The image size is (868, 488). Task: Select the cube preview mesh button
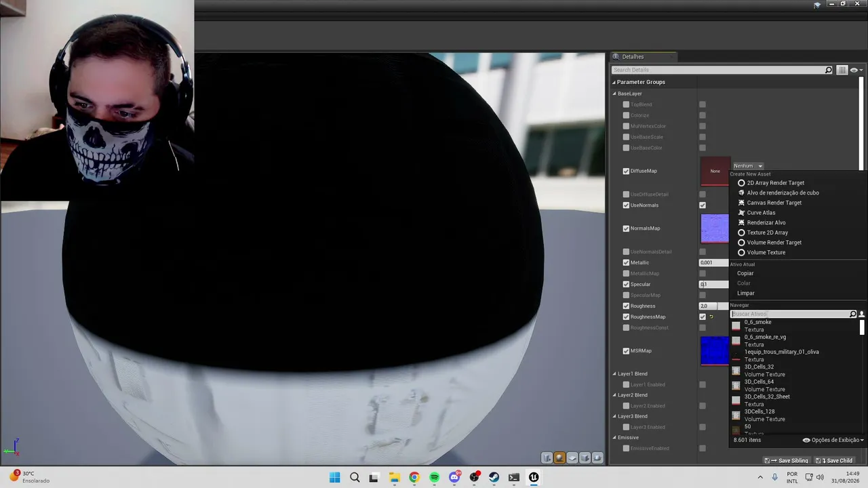[x=585, y=458]
